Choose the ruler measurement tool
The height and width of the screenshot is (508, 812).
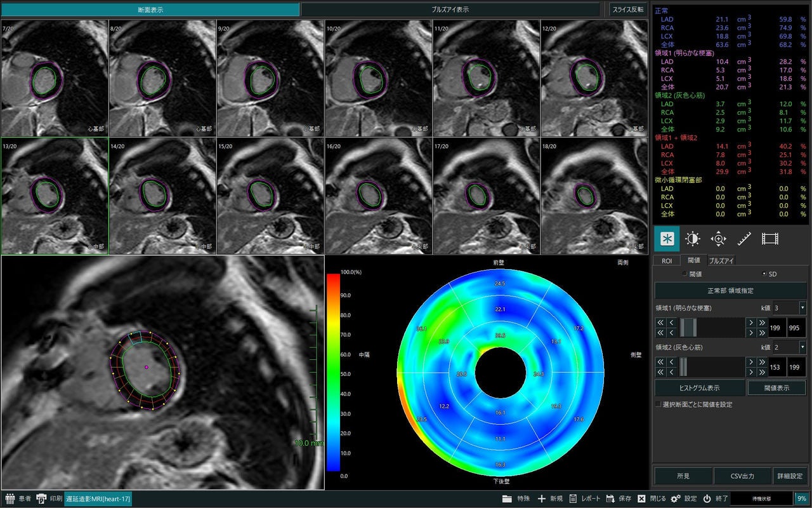click(x=744, y=239)
